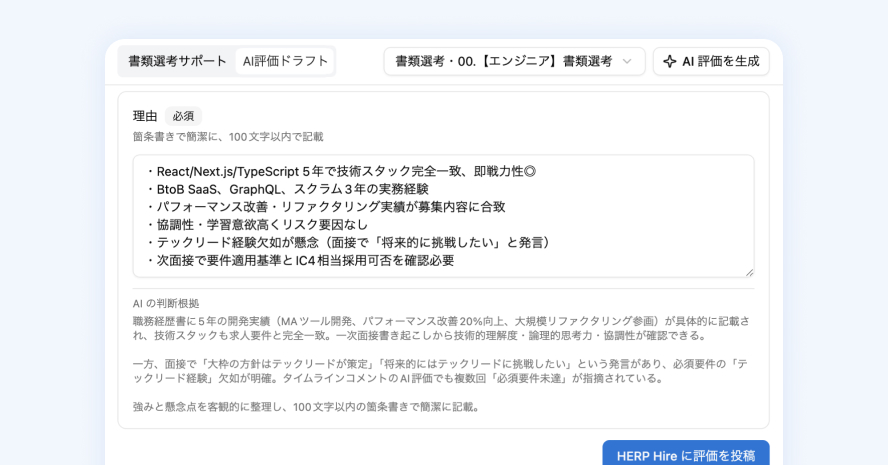Click the line starting with React/Next.js/TypeScript
The image size is (888, 465).
coord(341,171)
